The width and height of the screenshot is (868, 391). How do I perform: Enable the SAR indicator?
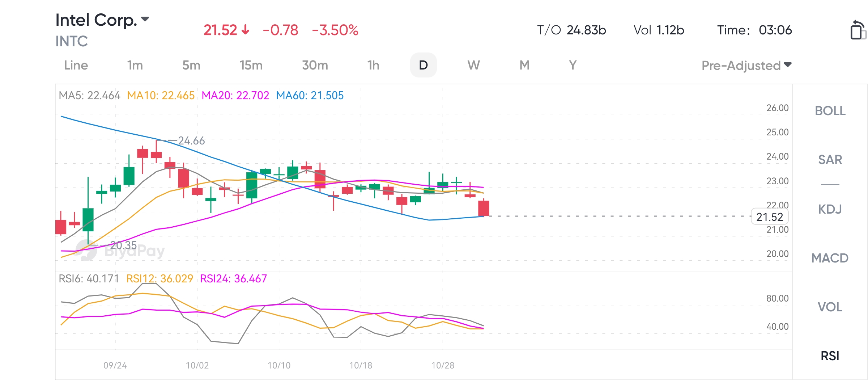point(830,160)
